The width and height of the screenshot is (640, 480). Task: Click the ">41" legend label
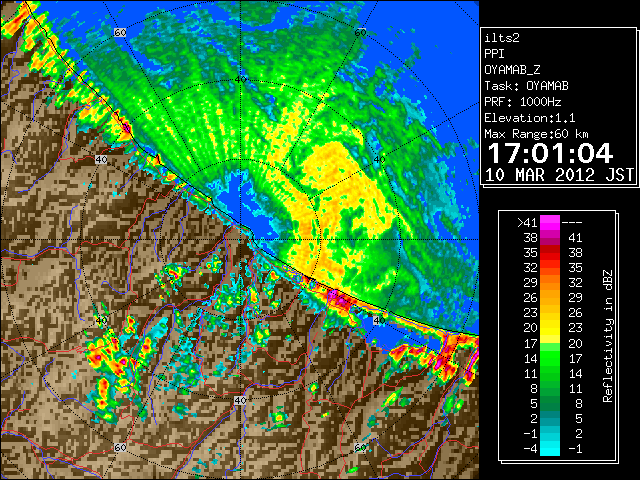click(x=527, y=223)
